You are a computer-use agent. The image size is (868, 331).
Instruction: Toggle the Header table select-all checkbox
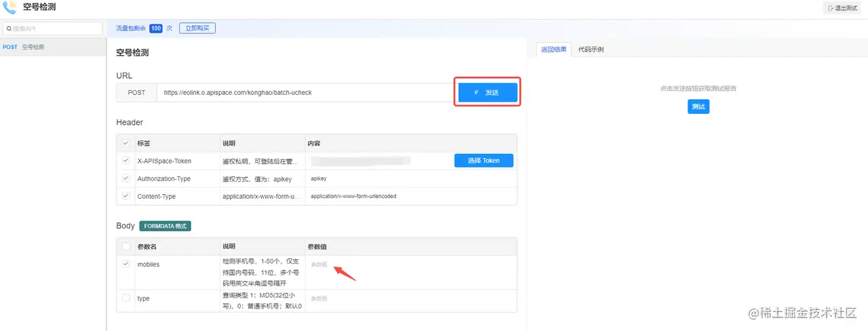pyautogui.click(x=125, y=144)
